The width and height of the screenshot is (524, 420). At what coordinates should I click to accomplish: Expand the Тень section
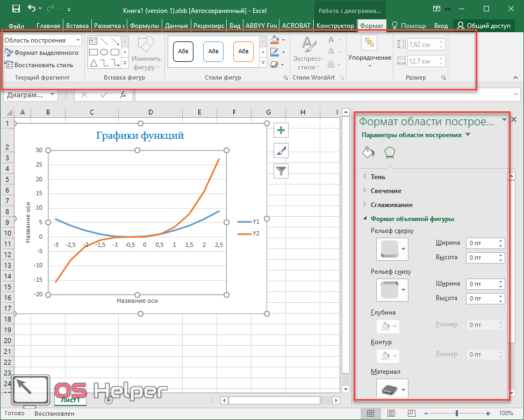378,176
